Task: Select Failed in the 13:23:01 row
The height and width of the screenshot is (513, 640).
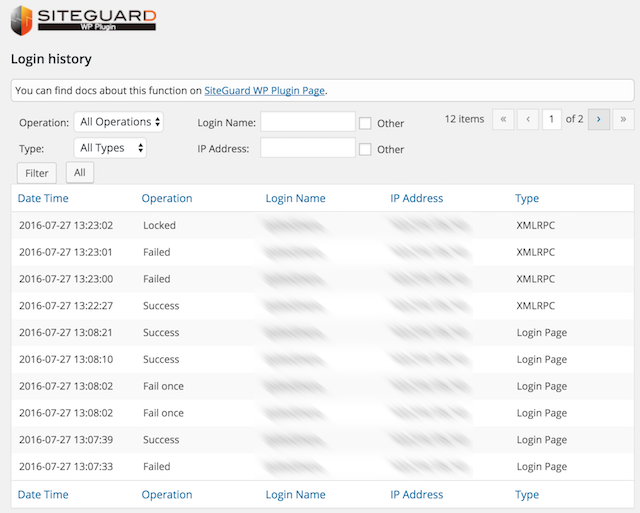Action: [157, 252]
